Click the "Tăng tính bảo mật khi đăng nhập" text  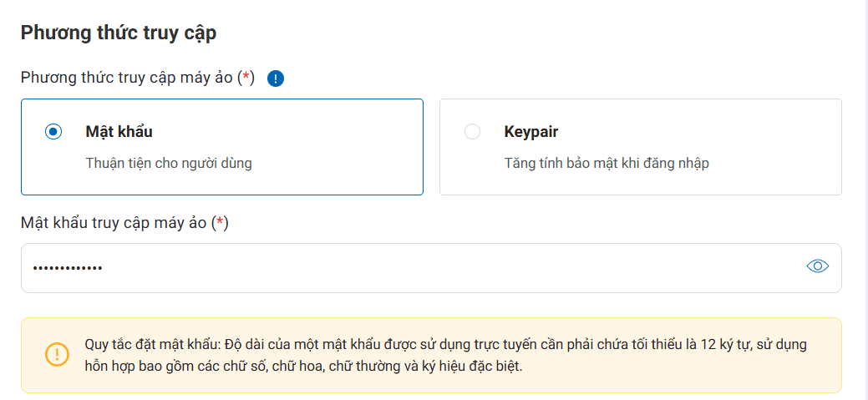point(606,163)
